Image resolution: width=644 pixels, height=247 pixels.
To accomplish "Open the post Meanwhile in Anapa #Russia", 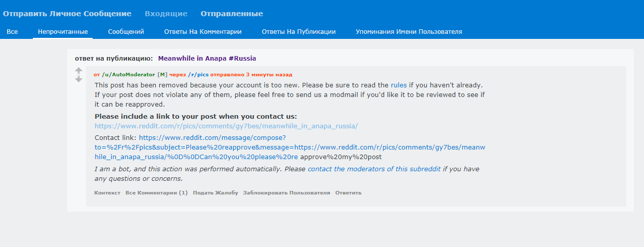I will coord(207,58).
